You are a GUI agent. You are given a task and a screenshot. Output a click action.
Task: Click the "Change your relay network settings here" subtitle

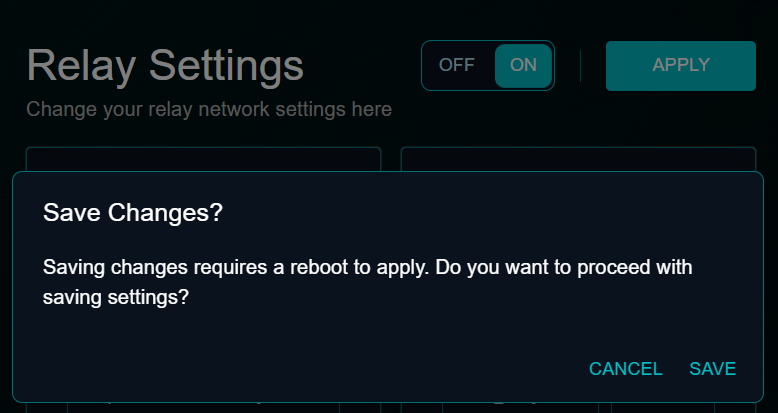point(209,109)
